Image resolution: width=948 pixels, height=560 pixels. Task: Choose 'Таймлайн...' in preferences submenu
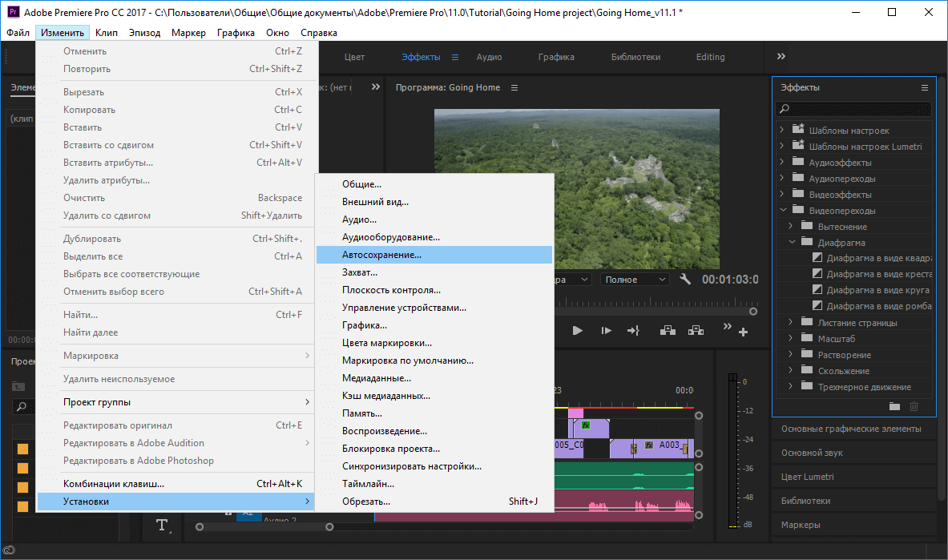coord(434,484)
